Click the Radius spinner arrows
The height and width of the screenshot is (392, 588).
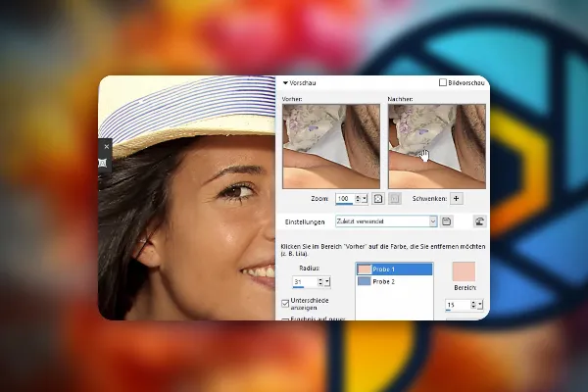coord(320,281)
